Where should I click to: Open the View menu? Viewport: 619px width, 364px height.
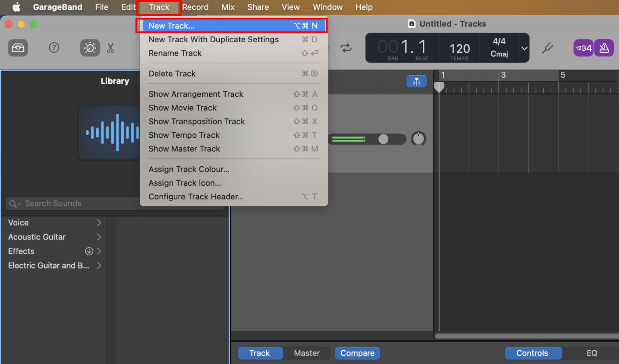point(291,7)
